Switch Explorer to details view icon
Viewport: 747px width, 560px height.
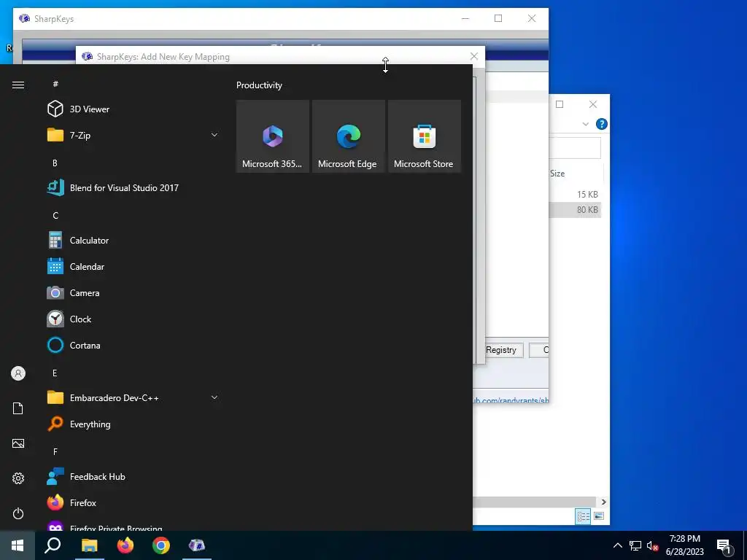click(x=583, y=516)
